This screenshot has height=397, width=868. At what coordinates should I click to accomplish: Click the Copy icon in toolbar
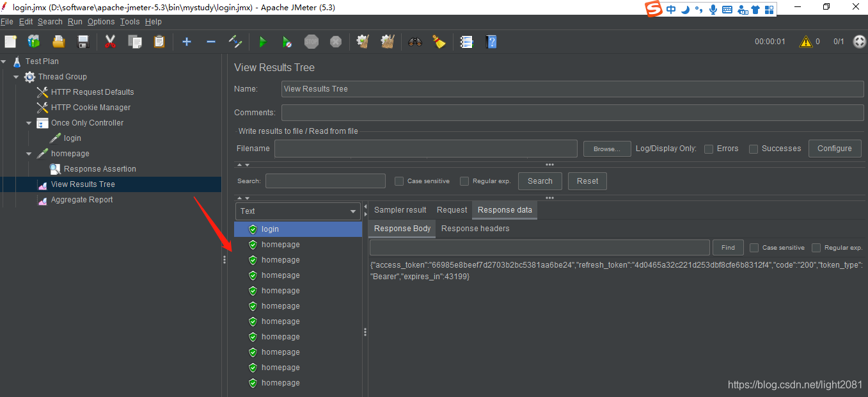click(134, 42)
